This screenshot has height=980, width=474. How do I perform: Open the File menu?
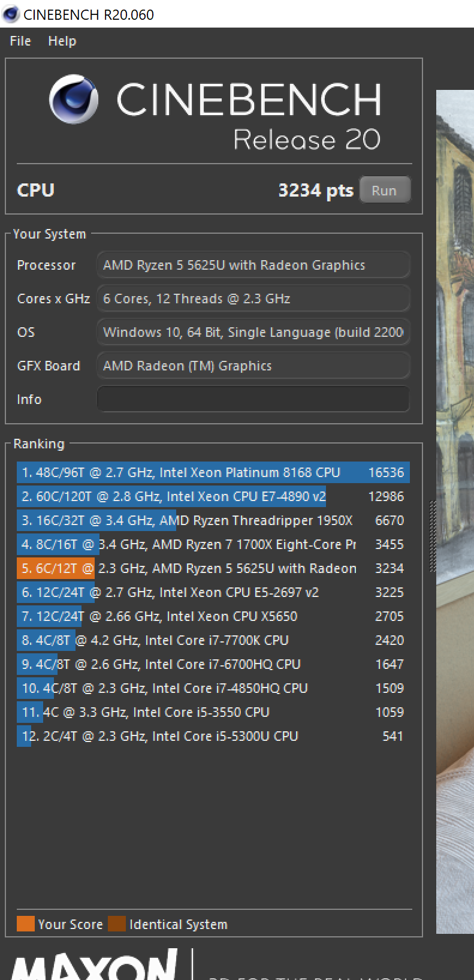pyautogui.click(x=20, y=41)
